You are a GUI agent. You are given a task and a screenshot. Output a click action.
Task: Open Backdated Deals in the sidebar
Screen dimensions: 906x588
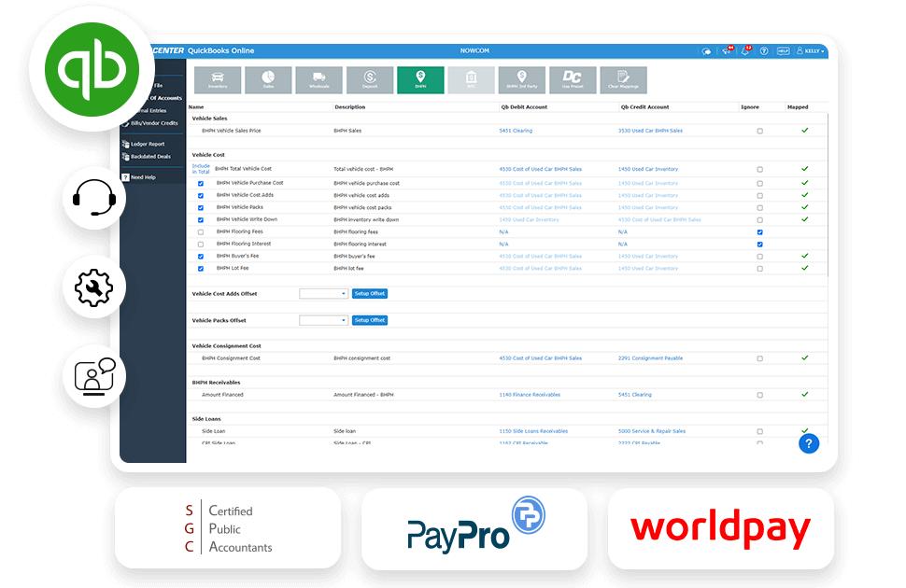[150, 157]
